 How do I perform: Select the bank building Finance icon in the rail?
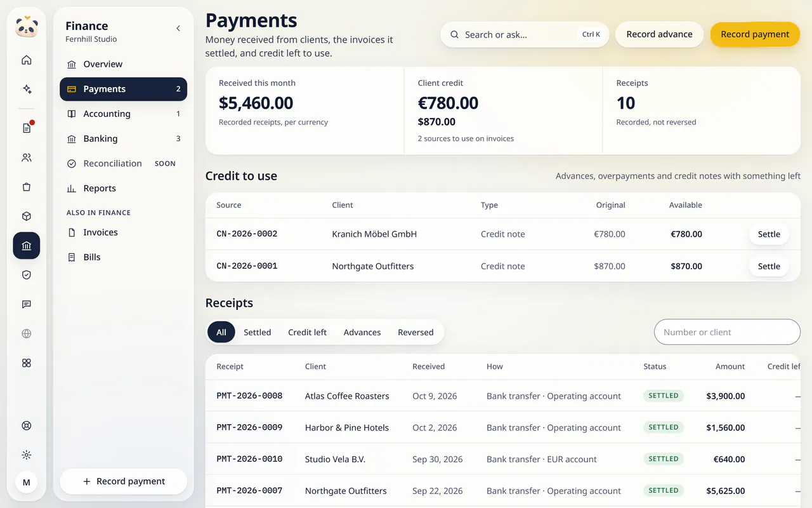[x=27, y=246]
